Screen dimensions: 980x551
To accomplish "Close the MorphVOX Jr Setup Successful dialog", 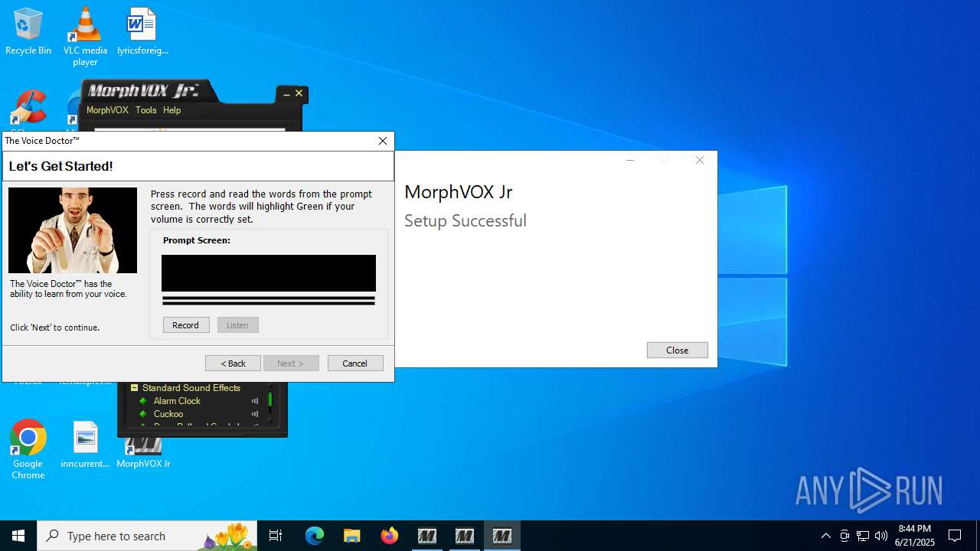I will [x=677, y=350].
